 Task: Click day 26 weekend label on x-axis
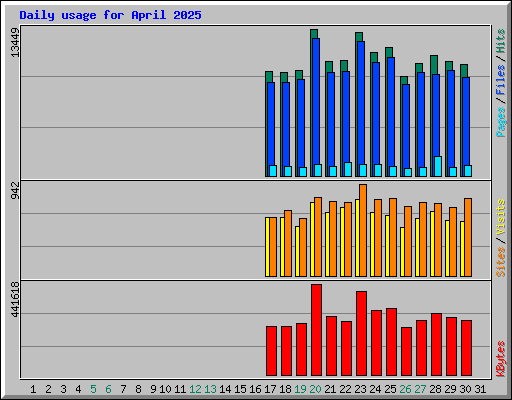405,389
